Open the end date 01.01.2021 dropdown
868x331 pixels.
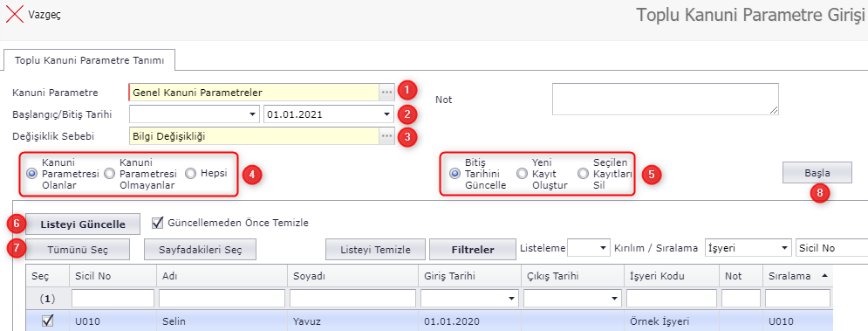tap(386, 114)
